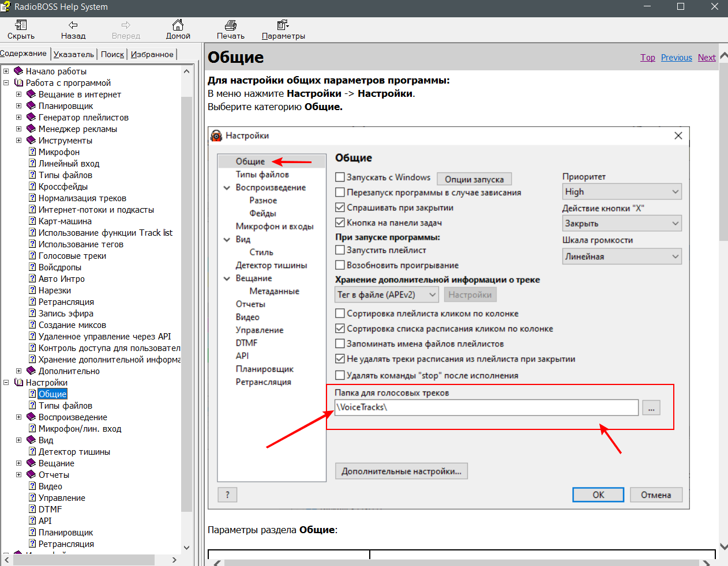Click the open book icon beside Настройки
728x566 pixels.
coord(19,383)
